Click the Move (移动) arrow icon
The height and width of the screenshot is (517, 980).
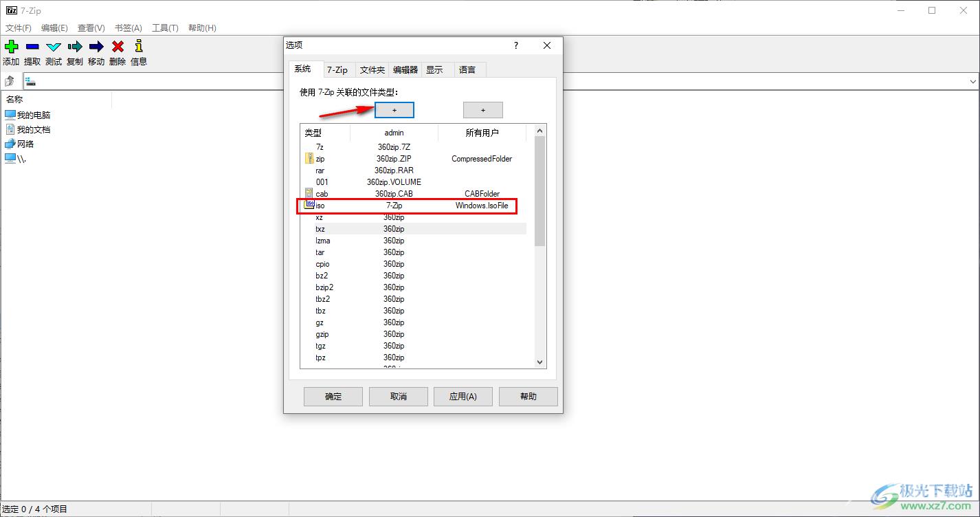96,46
